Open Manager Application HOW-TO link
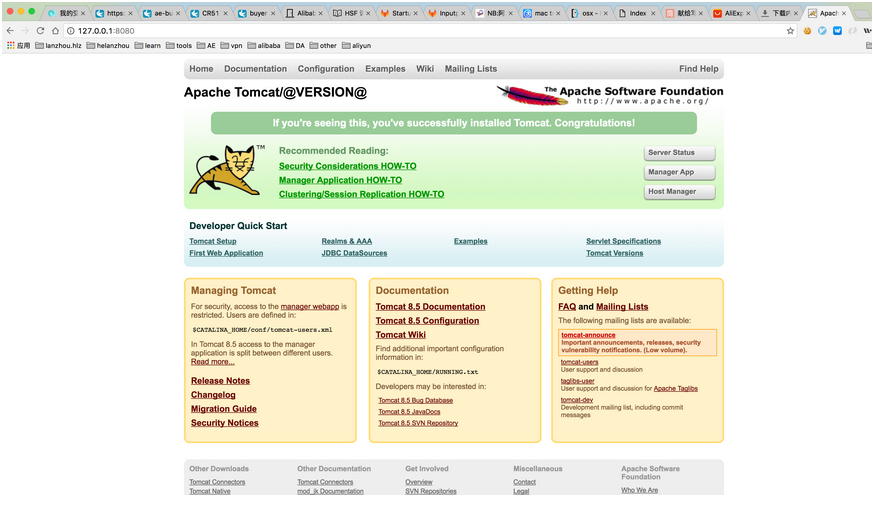Image resolution: width=873 pixels, height=506 pixels. coord(340,180)
